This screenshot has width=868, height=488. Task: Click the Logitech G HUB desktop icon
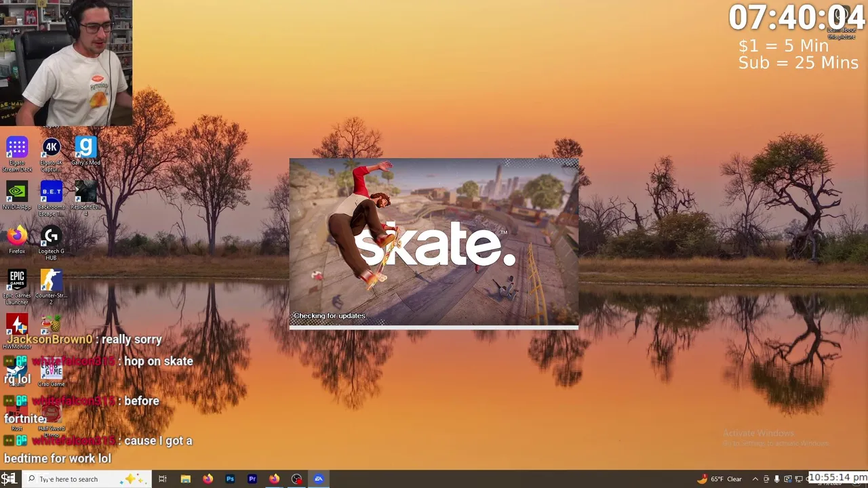[51, 243]
